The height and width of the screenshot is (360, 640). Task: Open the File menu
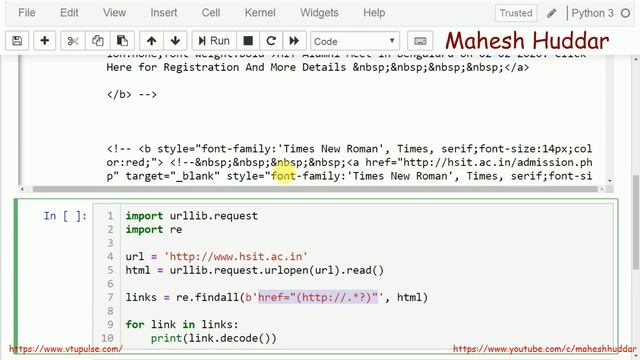[x=27, y=13]
